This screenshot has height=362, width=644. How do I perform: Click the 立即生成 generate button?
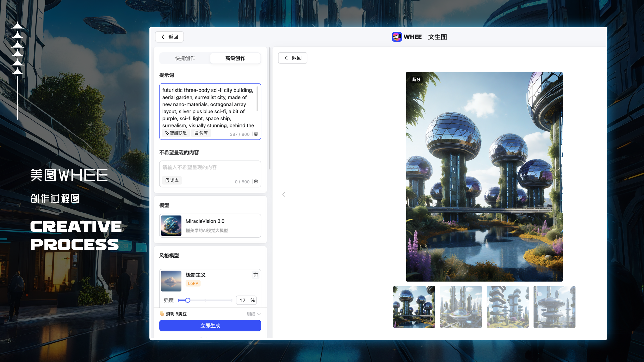[210, 325]
